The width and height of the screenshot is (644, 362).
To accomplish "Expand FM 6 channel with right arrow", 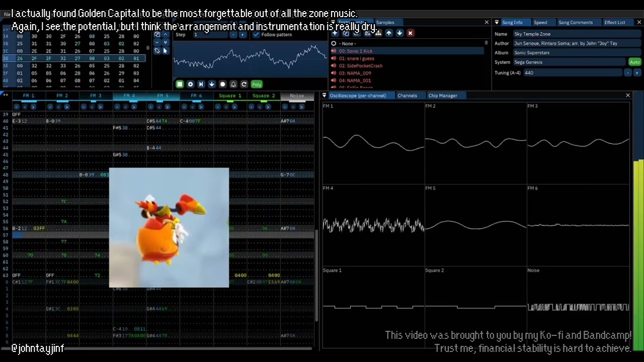I will tap(201, 107).
